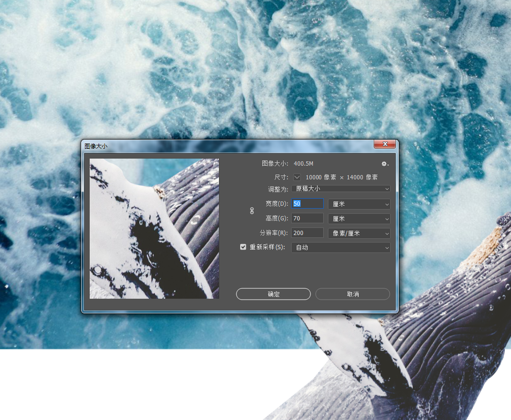Click the 宽度 width input field
The image size is (511, 420).
coord(307,204)
